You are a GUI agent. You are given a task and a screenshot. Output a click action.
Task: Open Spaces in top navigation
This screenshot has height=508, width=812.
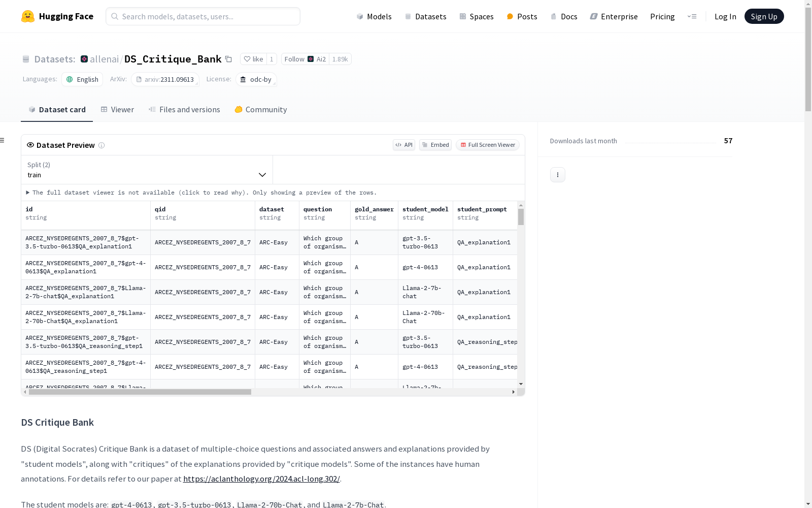[x=477, y=16]
